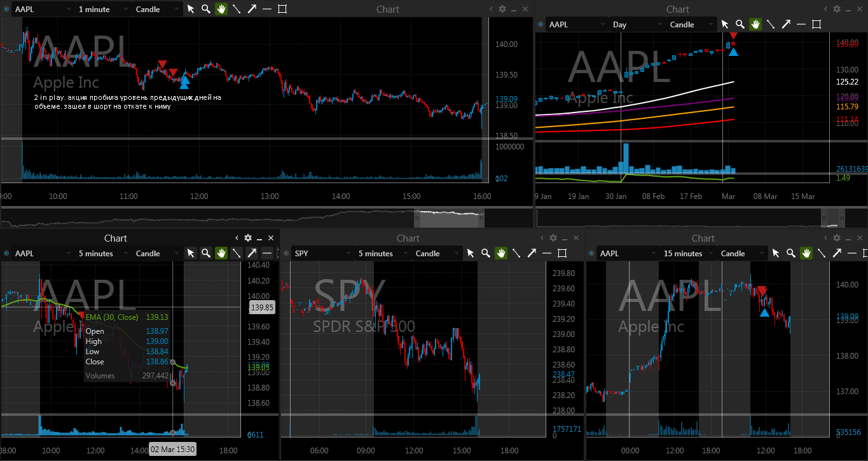Toggle the hand pan tool in the 1 minute chart

tap(221, 9)
